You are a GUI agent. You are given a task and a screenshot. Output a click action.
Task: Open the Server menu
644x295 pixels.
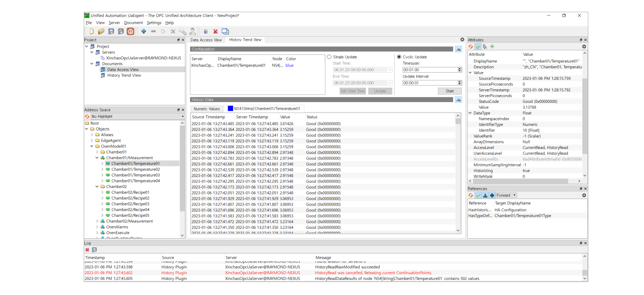(x=114, y=23)
